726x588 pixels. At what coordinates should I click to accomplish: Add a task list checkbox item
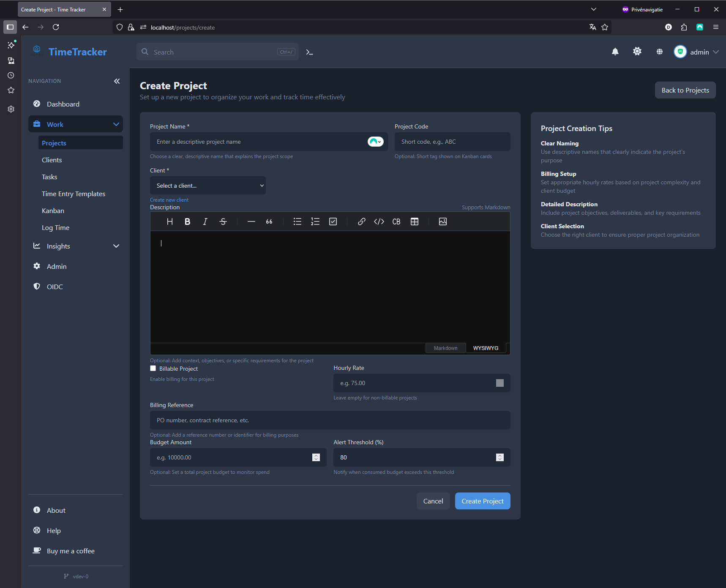click(x=333, y=222)
